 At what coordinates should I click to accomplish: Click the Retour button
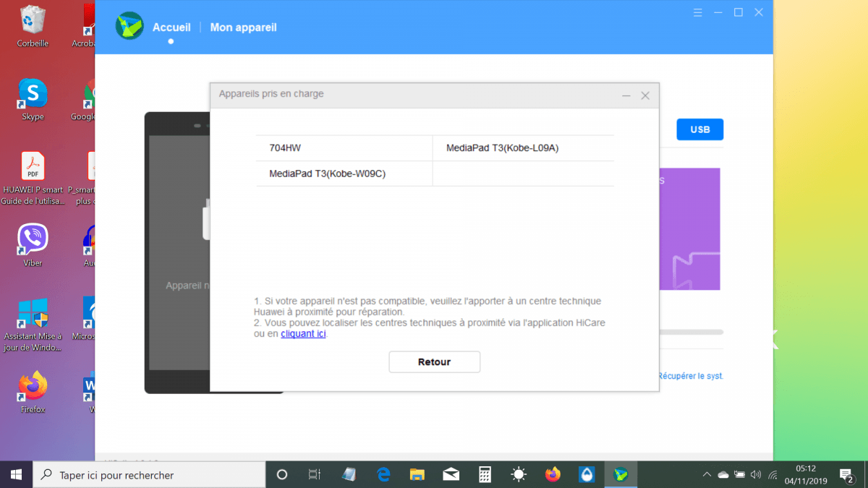(434, 361)
